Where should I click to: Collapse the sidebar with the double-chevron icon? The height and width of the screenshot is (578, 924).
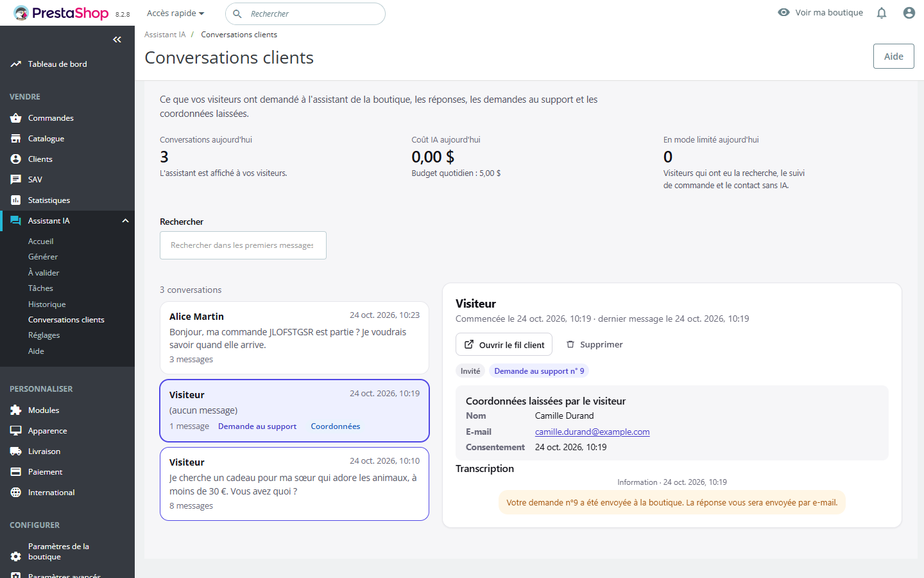117,40
